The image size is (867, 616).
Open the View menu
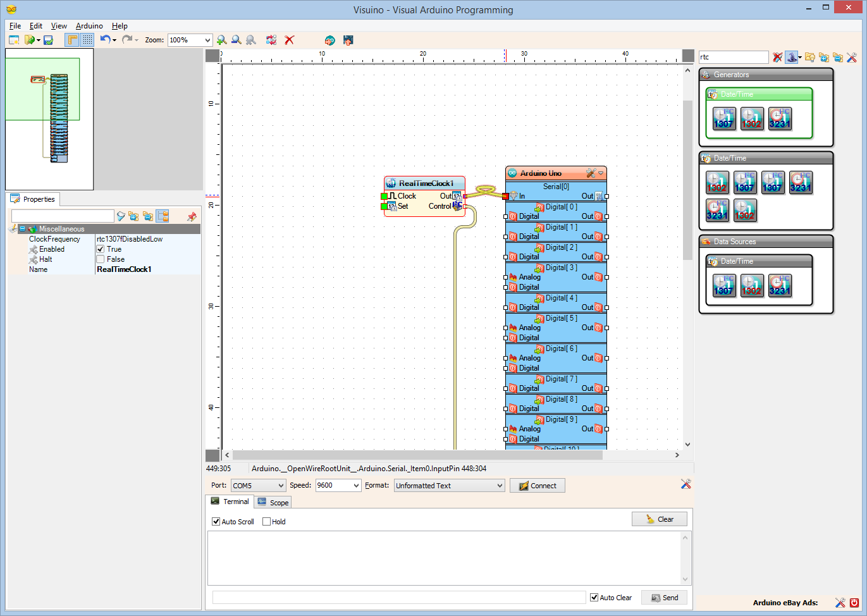click(x=59, y=26)
